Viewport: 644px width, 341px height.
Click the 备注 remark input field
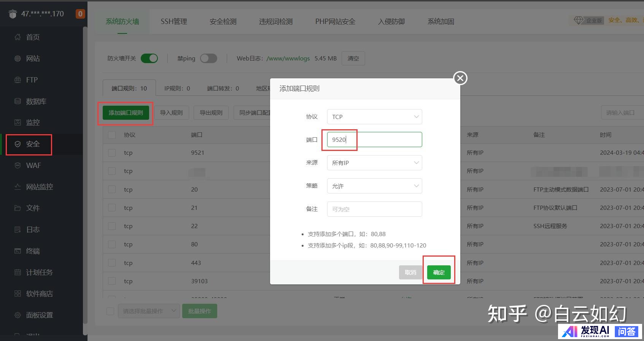374,209
